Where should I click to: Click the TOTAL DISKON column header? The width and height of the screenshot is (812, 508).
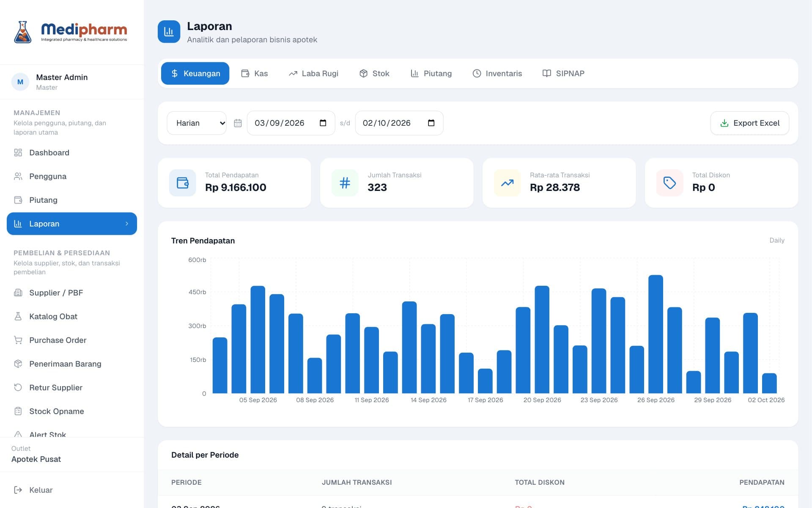(539, 482)
